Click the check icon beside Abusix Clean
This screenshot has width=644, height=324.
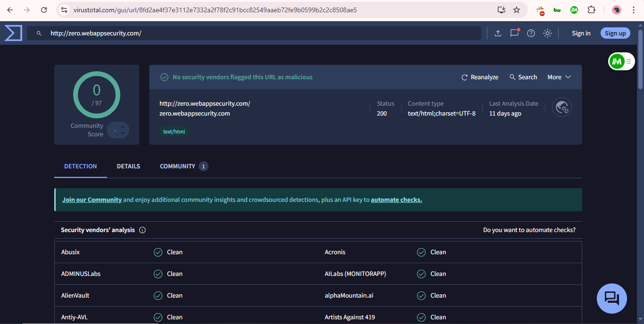pyautogui.click(x=158, y=252)
